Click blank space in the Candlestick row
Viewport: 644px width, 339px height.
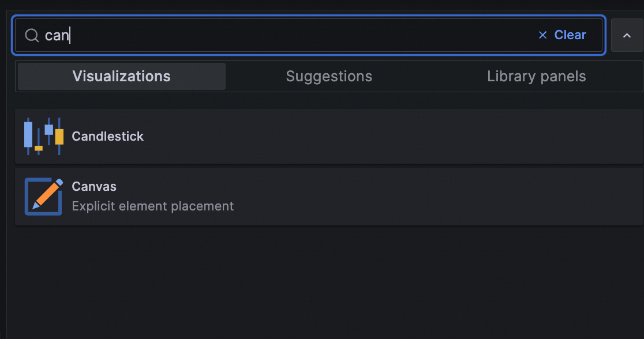click(390, 136)
